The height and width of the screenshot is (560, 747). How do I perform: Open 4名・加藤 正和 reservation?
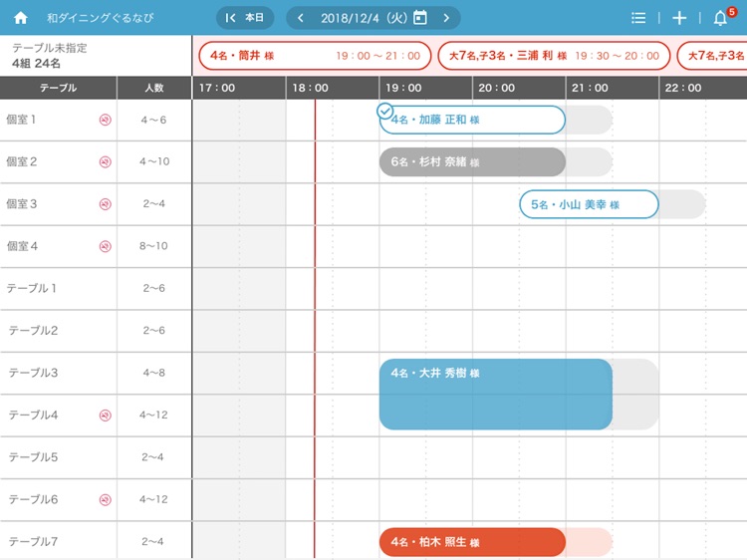(x=472, y=120)
